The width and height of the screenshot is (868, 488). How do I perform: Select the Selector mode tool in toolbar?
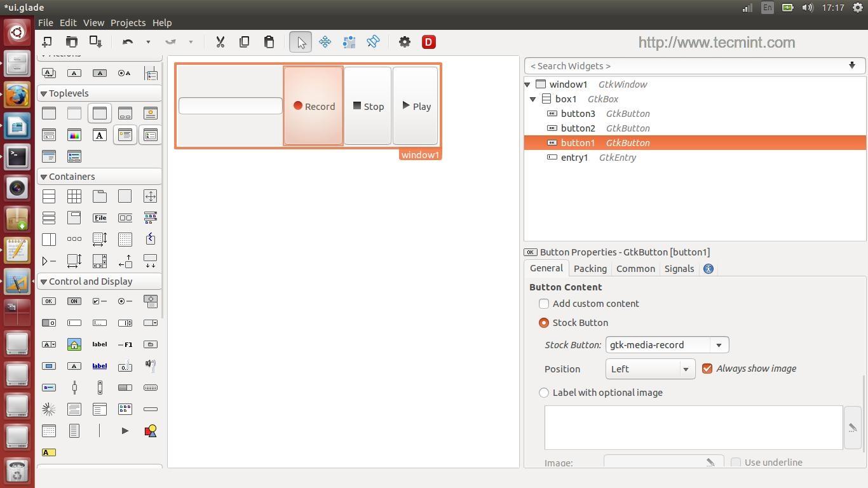tap(300, 42)
